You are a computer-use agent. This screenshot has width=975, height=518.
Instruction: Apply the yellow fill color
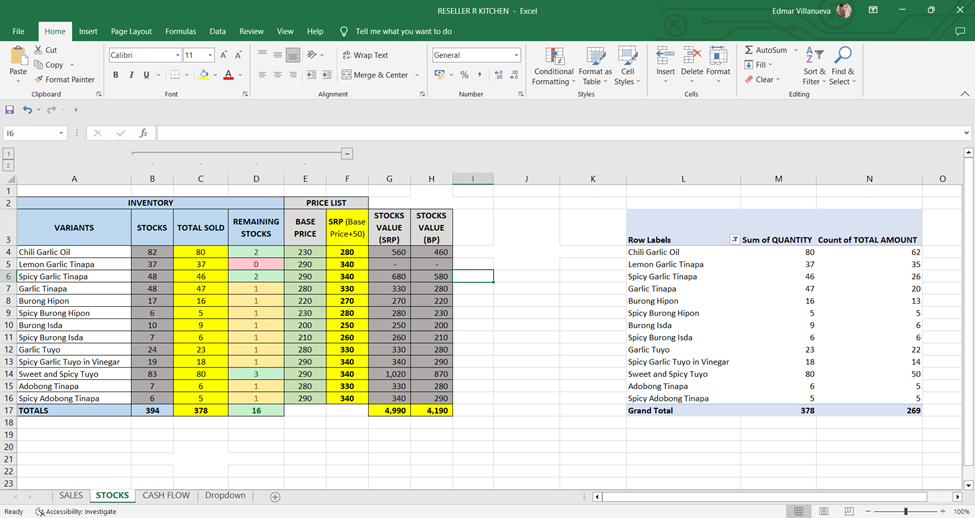click(x=203, y=75)
